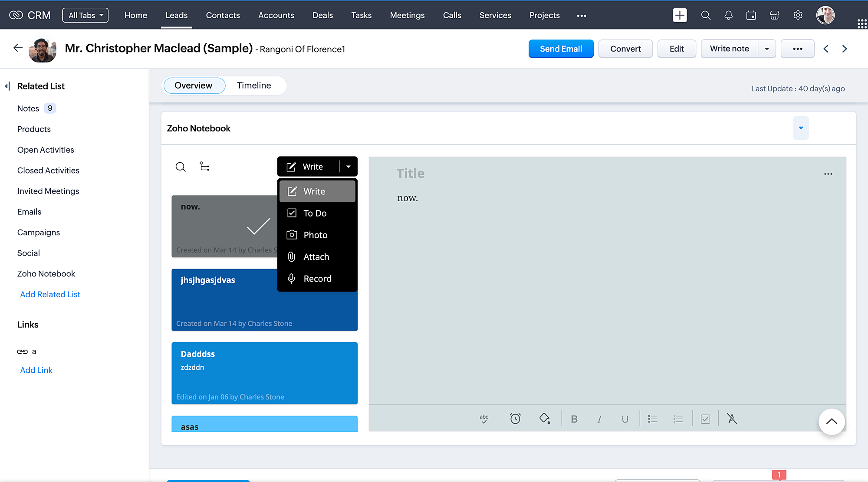Switch to the Timeline tab
Image resolution: width=868 pixels, height=482 pixels.
254,85
